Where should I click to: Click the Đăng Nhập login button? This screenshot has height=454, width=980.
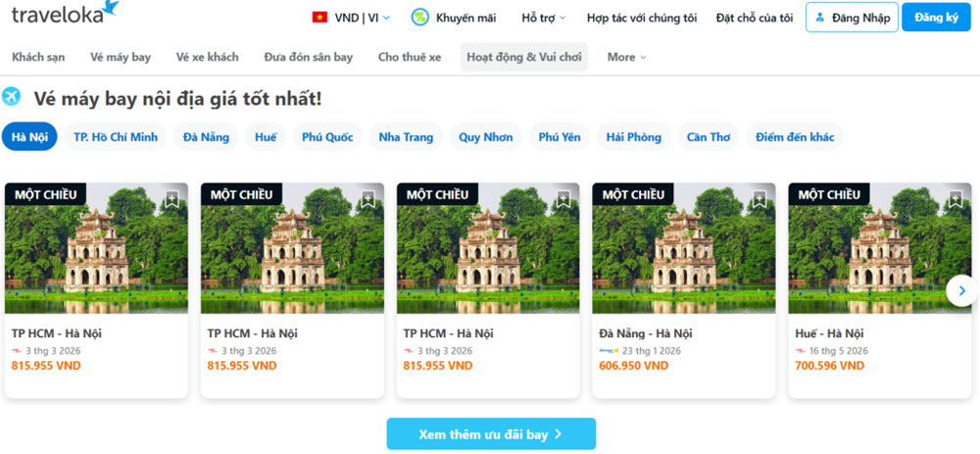coord(851,18)
